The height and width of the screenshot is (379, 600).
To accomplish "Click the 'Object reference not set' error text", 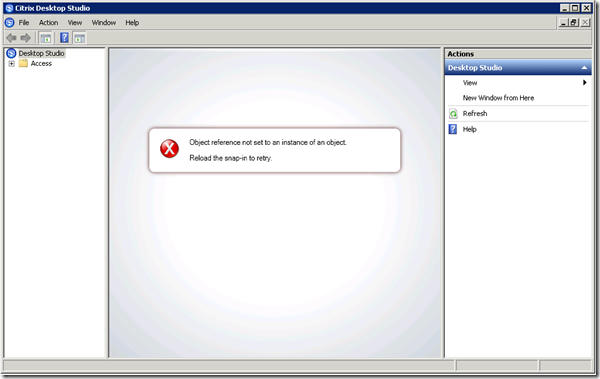I will pos(268,142).
